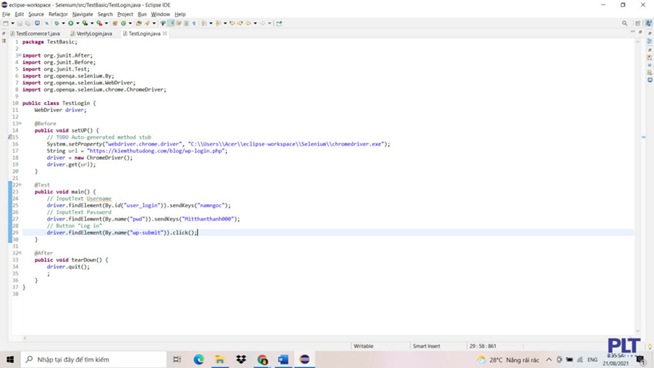Create a new Java class via toolbar
This screenshot has width=654, height=368.
click(123, 23)
